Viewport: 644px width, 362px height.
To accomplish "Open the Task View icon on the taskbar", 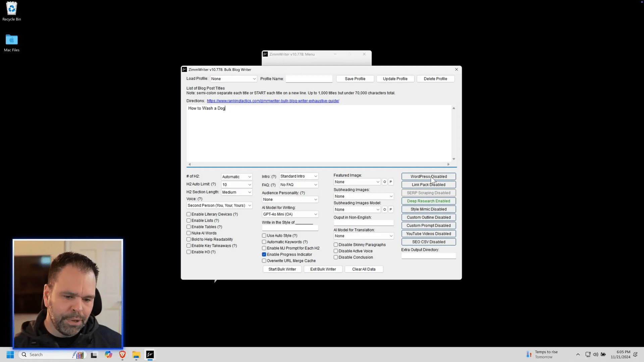I will (x=94, y=355).
